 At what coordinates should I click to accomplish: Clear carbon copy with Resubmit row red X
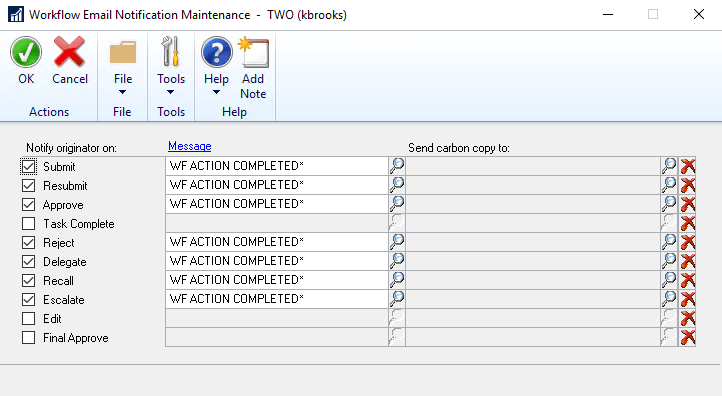[688, 185]
